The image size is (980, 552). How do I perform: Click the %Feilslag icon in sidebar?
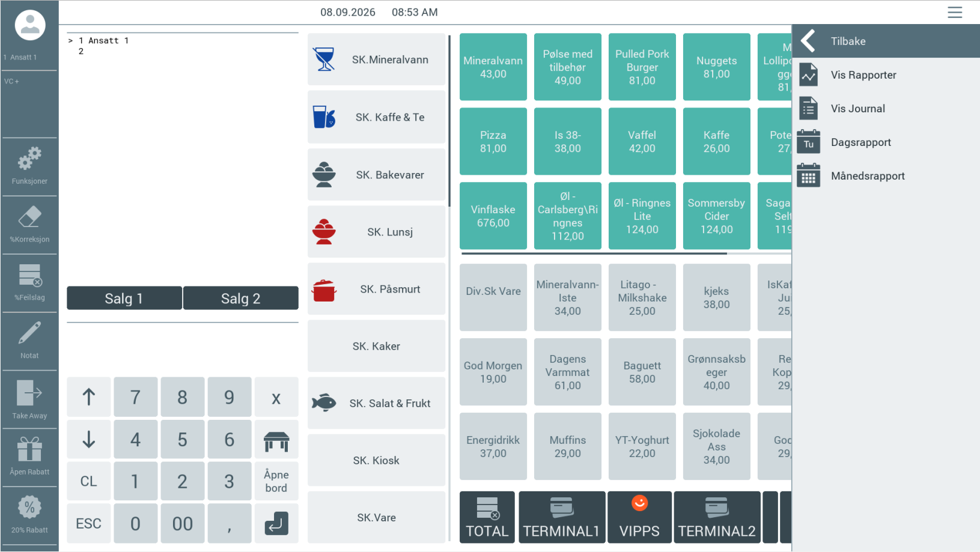pos(29,275)
